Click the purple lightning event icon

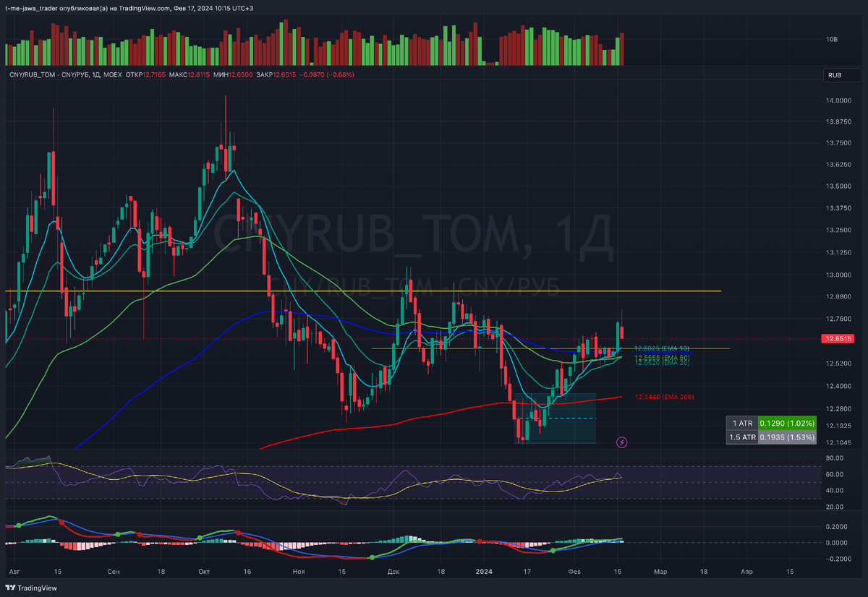pyautogui.click(x=621, y=441)
